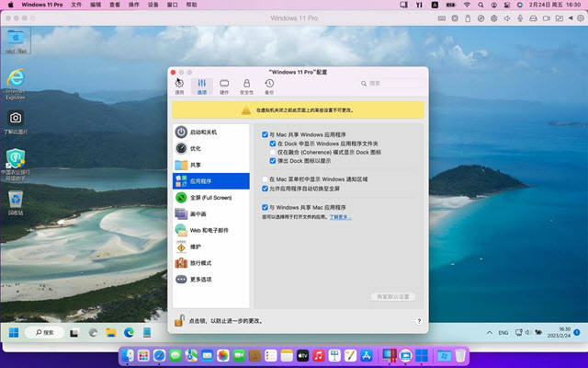Open the Music app in the Dock
Screen dimensions: 588x368
point(319,355)
